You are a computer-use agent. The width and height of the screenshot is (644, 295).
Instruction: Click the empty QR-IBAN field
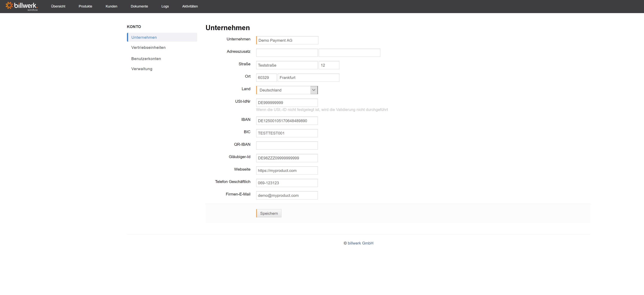click(x=287, y=145)
